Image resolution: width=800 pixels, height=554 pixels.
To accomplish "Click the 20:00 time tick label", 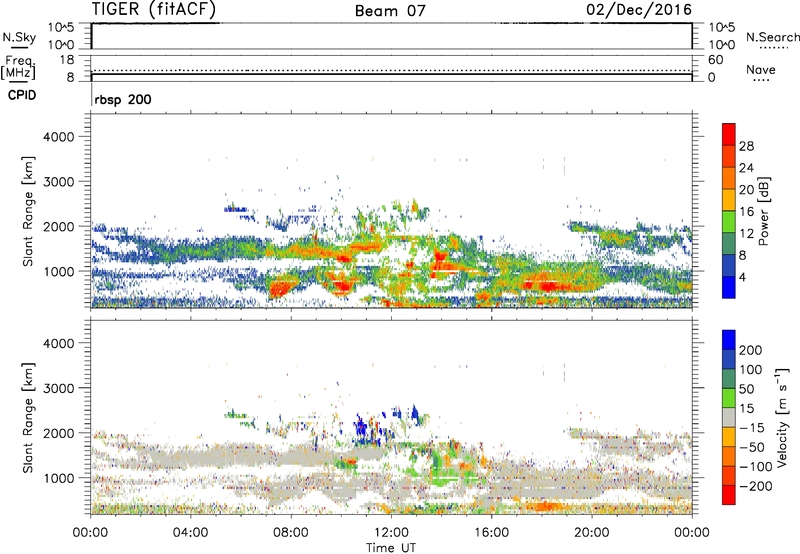I will point(592,533).
